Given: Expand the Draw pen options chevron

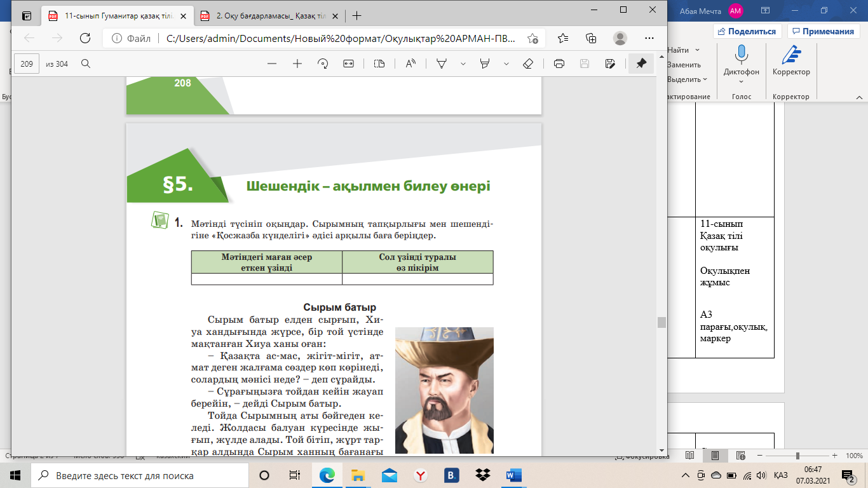Looking at the screenshot, I should pos(463,64).
